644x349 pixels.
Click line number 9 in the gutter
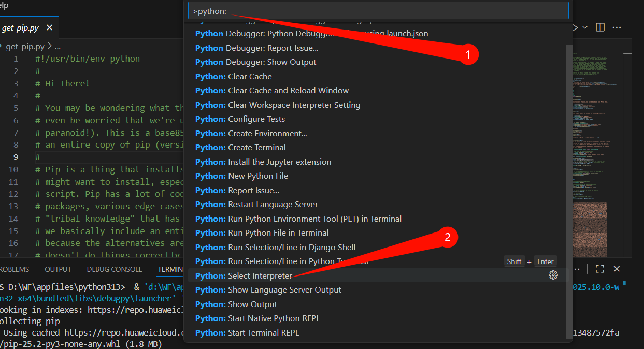(x=16, y=157)
